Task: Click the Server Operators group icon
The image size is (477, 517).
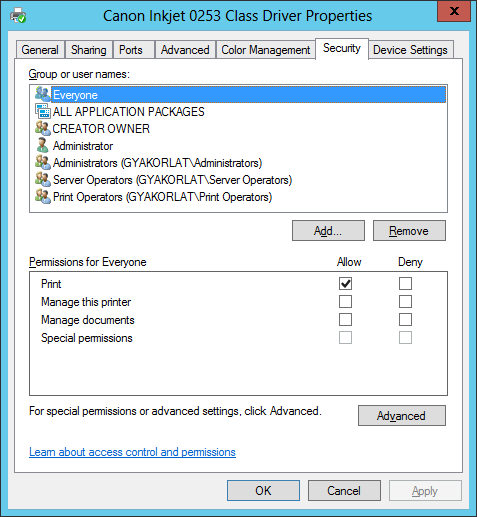Action: tap(43, 179)
